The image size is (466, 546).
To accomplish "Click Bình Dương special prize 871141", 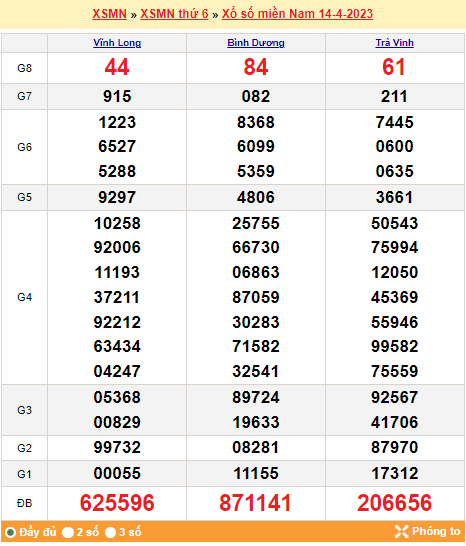I will [x=255, y=503].
